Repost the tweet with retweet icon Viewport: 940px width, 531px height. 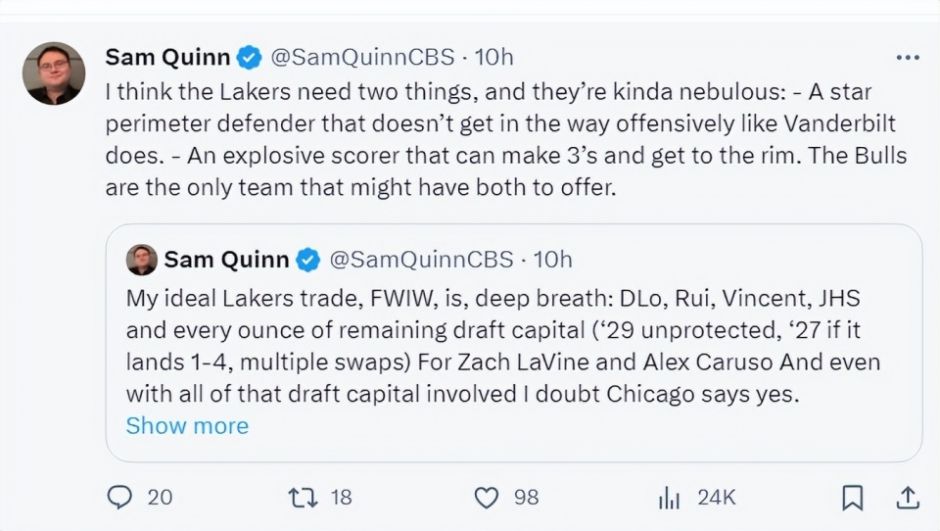click(x=303, y=497)
